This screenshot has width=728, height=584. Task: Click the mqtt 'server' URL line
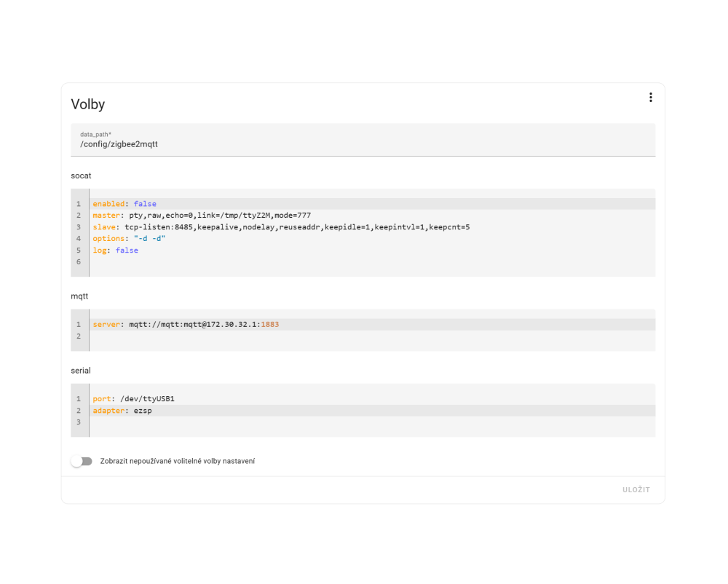click(x=186, y=324)
